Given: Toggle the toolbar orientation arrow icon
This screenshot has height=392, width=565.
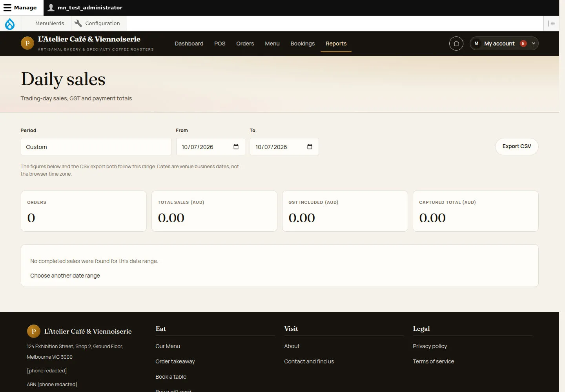Looking at the screenshot, I should click(x=551, y=24).
